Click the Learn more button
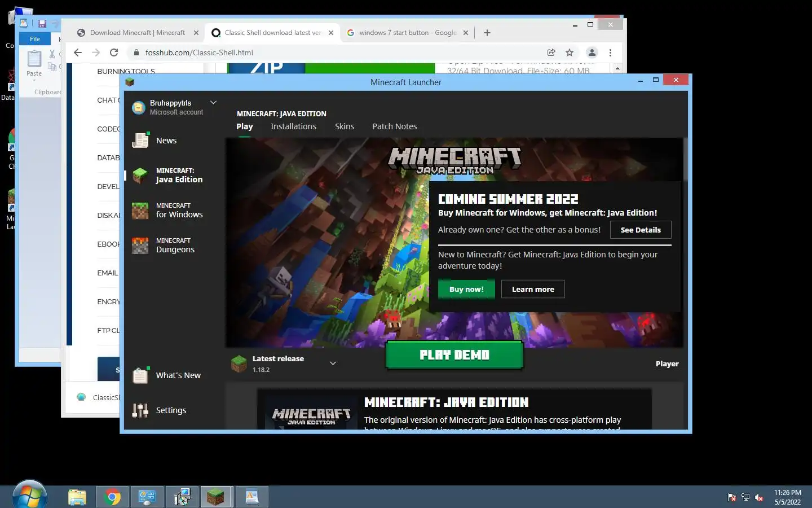This screenshot has width=812, height=508. point(533,289)
